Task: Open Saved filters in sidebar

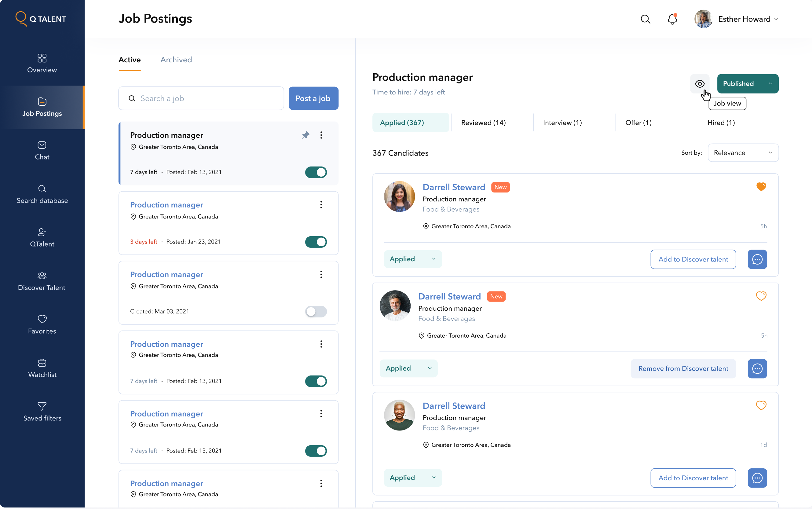Action: 42,411
